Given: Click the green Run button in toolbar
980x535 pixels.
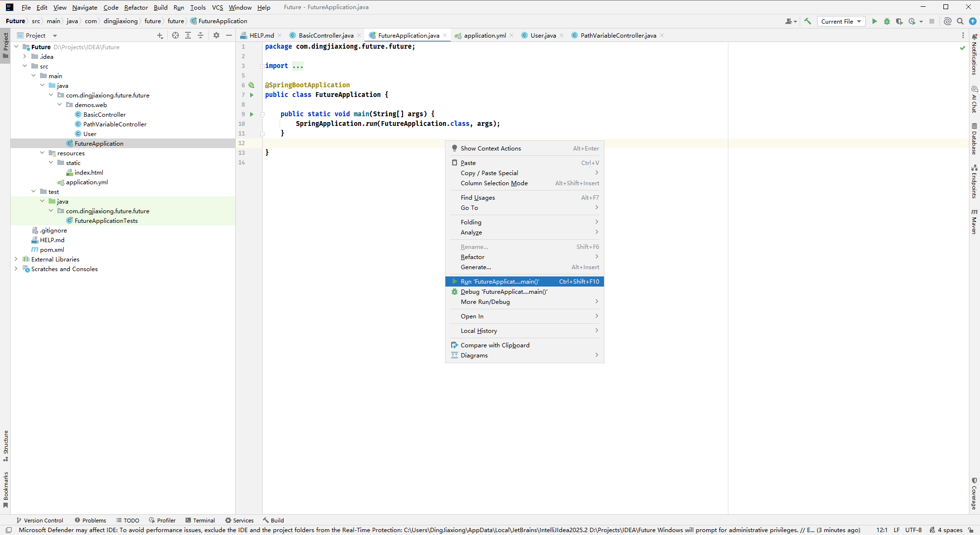Looking at the screenshot, I should coord(874,21).
